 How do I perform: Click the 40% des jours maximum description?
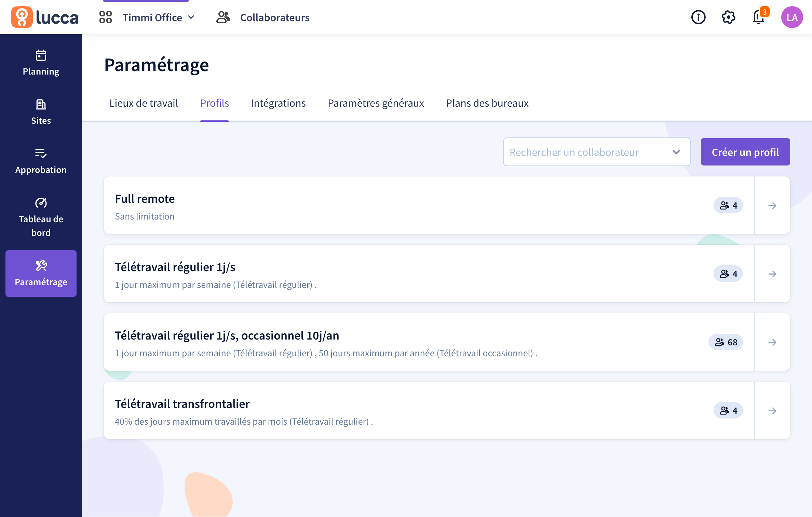point(244,422)
